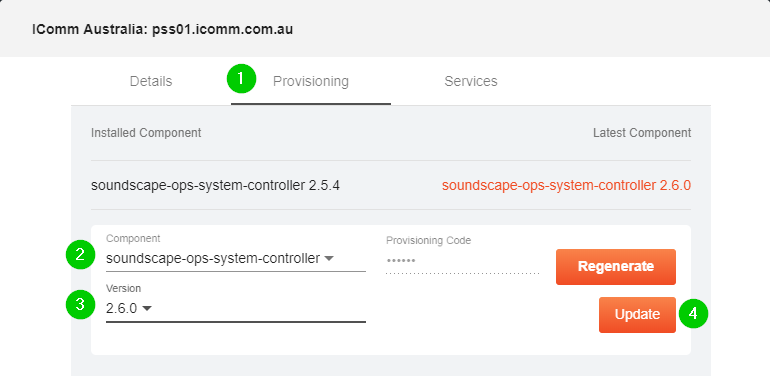Click the Version field label

click(x=123, y=289)
